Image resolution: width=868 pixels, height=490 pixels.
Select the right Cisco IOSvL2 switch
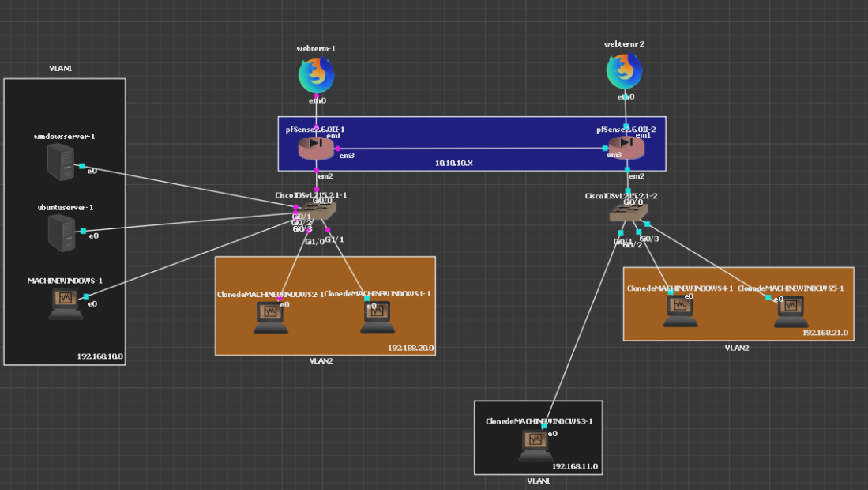click(629, 212)
